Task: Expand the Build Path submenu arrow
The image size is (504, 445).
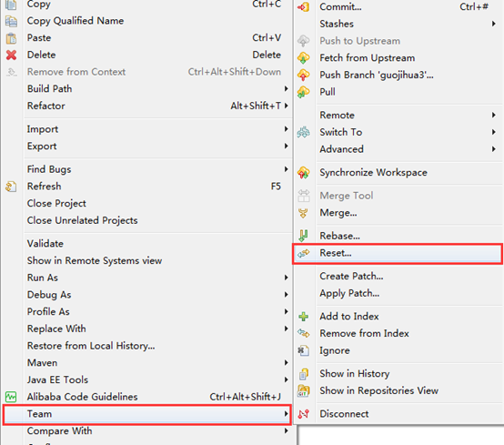Action: (286, 89)
